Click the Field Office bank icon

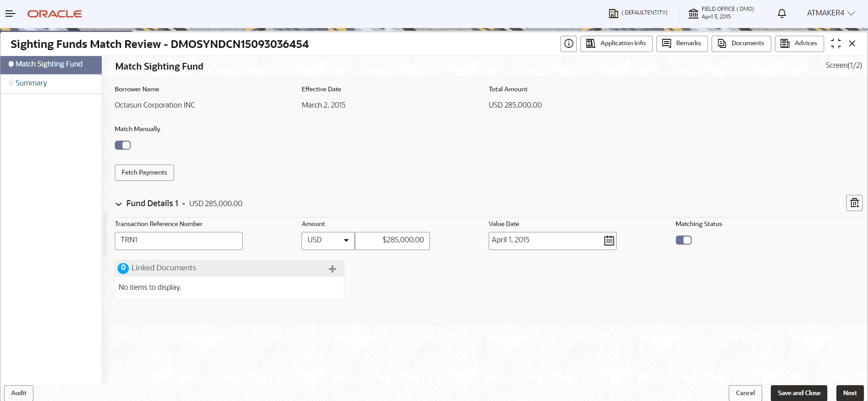[x=693, y=14]
